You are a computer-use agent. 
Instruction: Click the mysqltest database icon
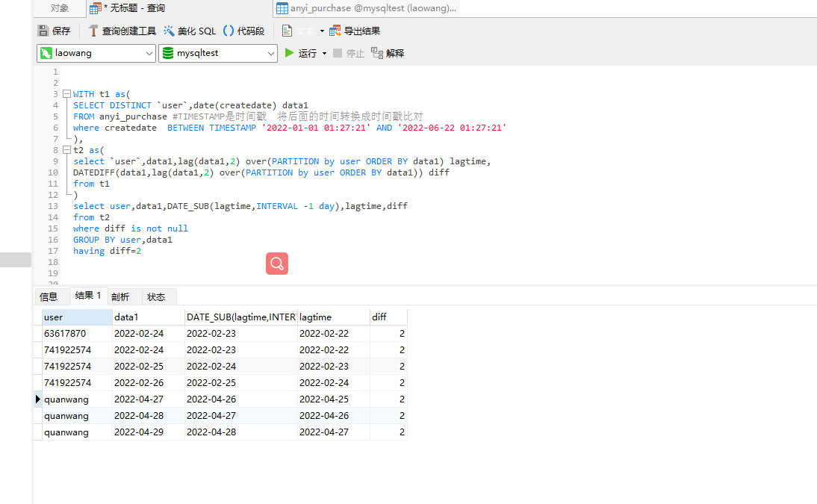(168, 53)
